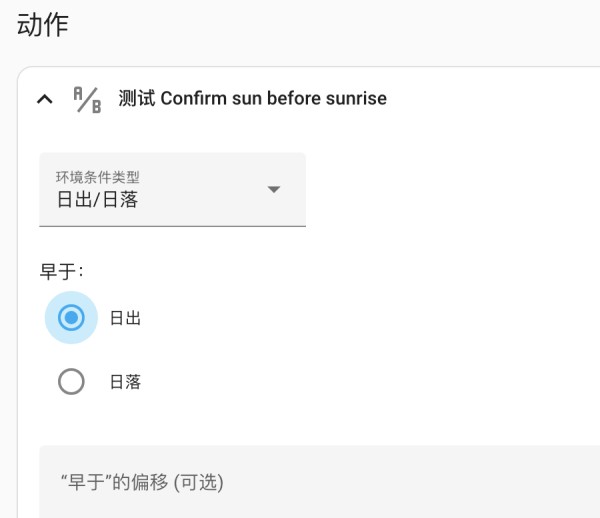Choose the 日出 option label text

126,318
